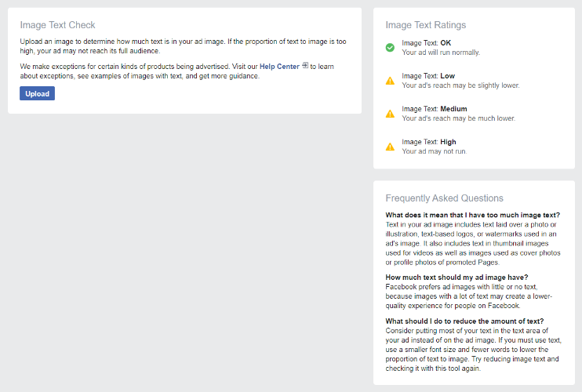Click question 'How much text should my ad image have?'

click(457, 278)
